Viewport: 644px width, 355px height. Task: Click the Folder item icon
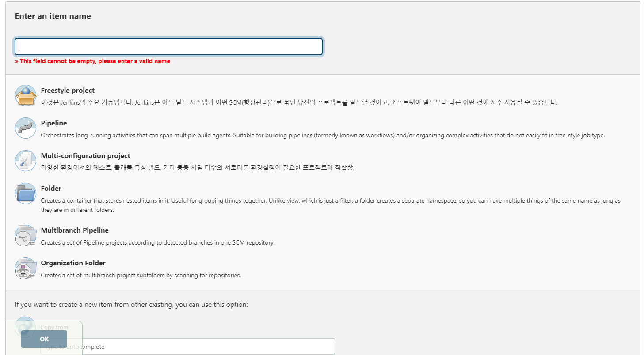(x=26, y=193)
